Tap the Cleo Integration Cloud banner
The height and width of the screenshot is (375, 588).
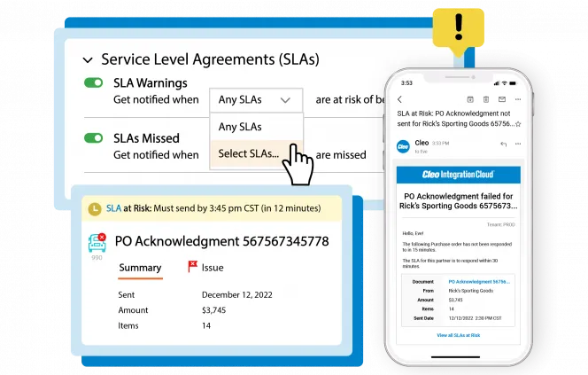click(x=458, y=175)
